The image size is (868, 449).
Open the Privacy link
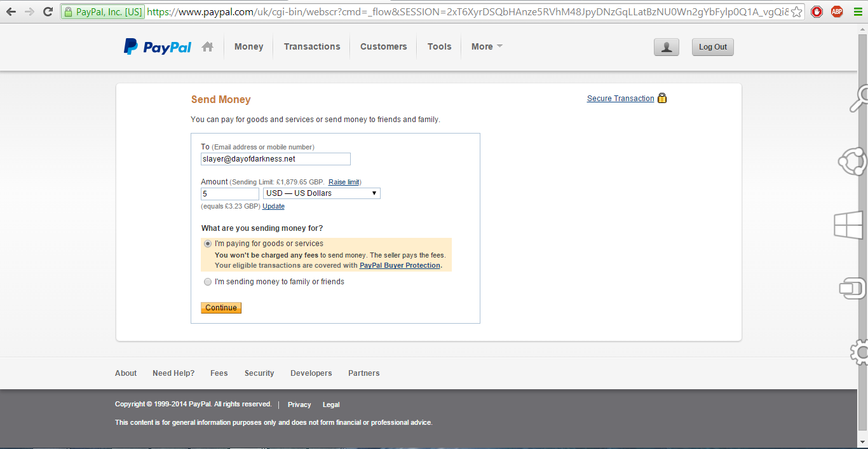[x=299, y=404]
